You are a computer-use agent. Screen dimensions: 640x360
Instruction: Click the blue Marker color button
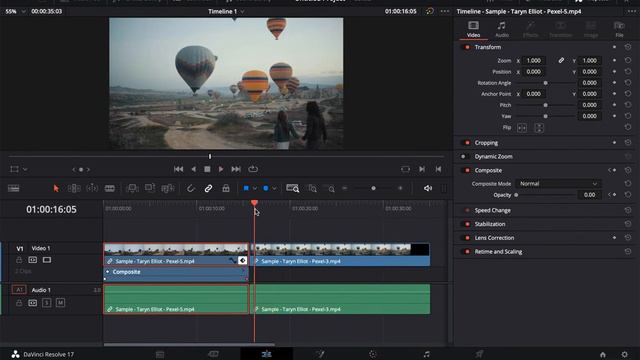(x=266, y=188)
